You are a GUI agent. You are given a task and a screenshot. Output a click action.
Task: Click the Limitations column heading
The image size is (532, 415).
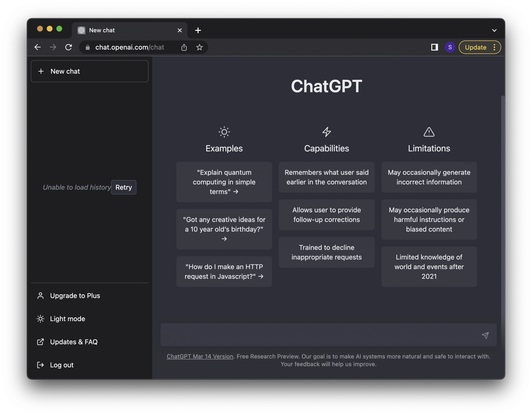[x=429, y=148]
